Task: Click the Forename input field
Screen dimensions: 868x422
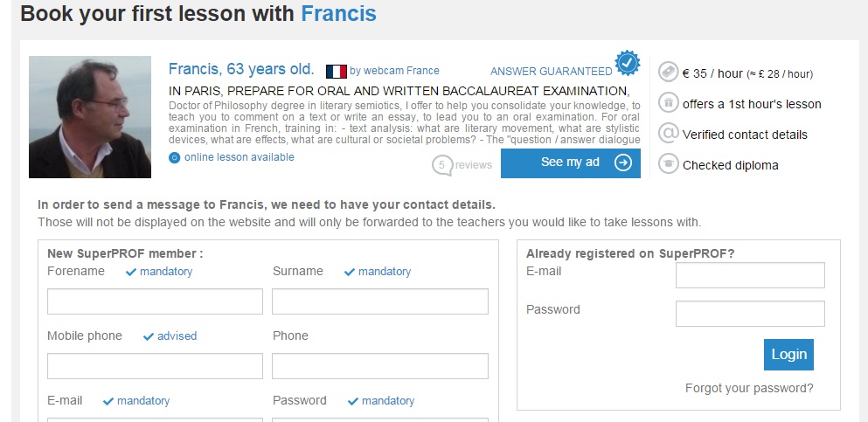Action: coord(155,301)
